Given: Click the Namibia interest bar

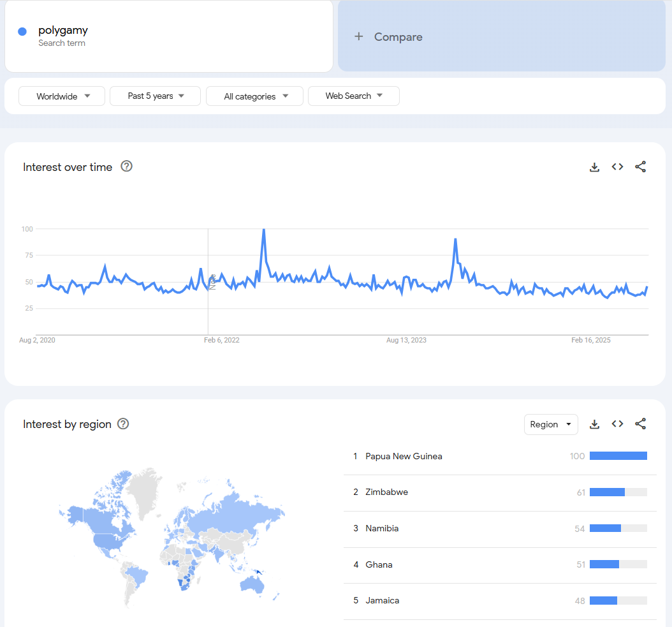Looking at the screenshot, I should [x=618, y=528].
